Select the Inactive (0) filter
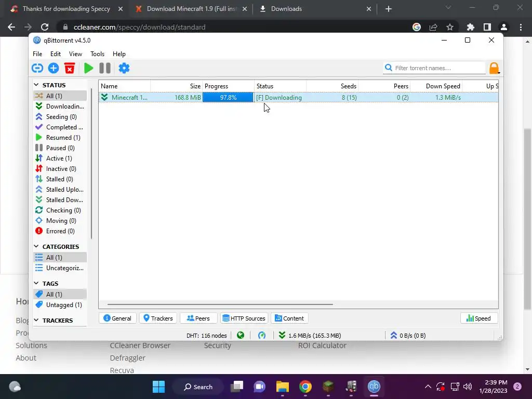Screen dimensions: 532x399 (x=60, y=169)
